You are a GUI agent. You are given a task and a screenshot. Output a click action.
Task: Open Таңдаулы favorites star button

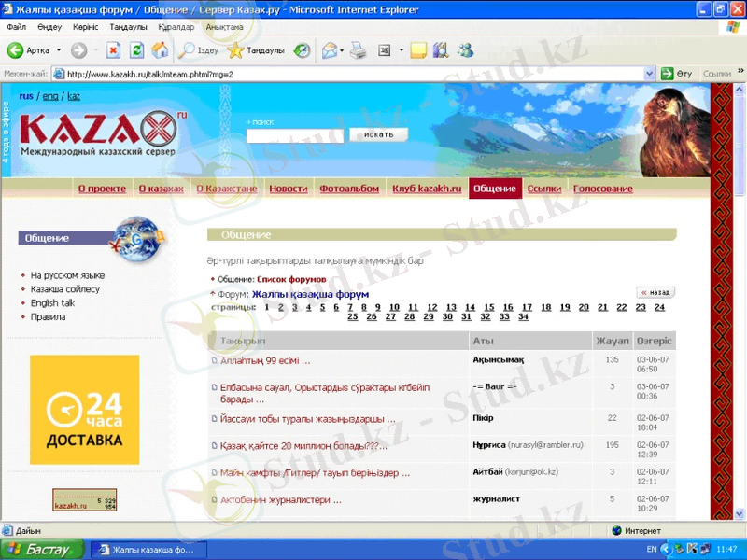[x=255, y=50]
